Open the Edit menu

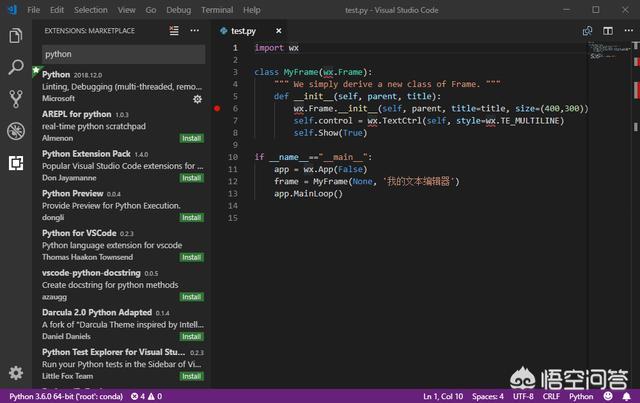(x=57, y=10)
